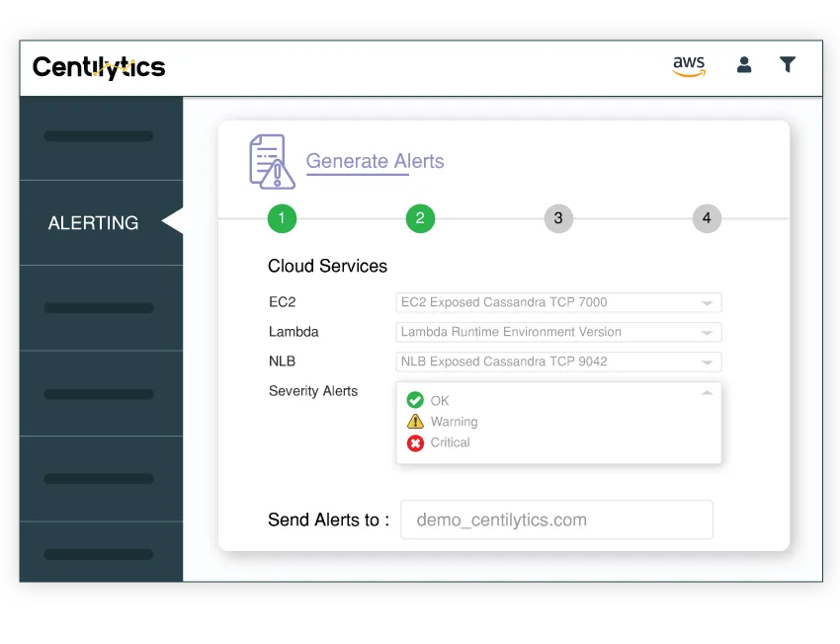
Task: Select the yellow Warning triangle icon
Action: coord(415,422)
